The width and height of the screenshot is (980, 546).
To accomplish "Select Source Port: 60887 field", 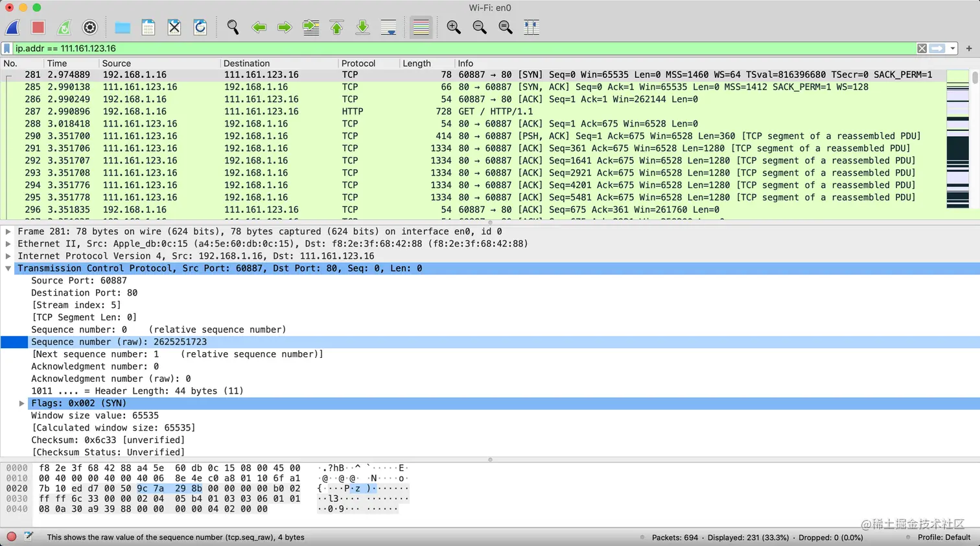I will pos(79,281).
